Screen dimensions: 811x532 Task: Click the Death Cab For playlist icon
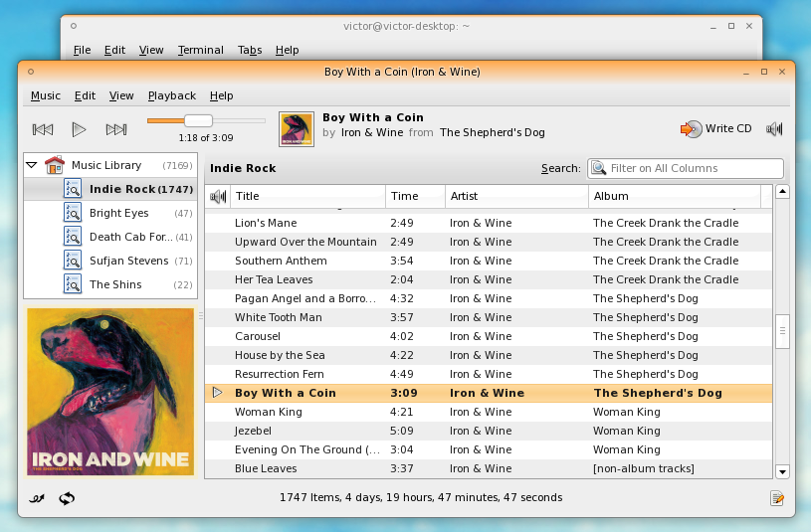click(x=73, y=237)
